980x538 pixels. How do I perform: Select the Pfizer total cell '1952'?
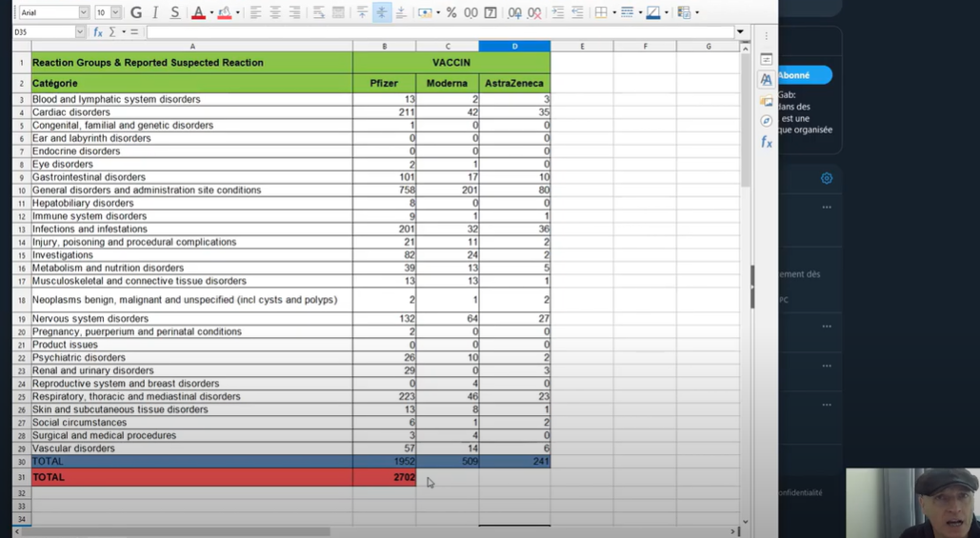pyautogui.click(x=385, y=462)
